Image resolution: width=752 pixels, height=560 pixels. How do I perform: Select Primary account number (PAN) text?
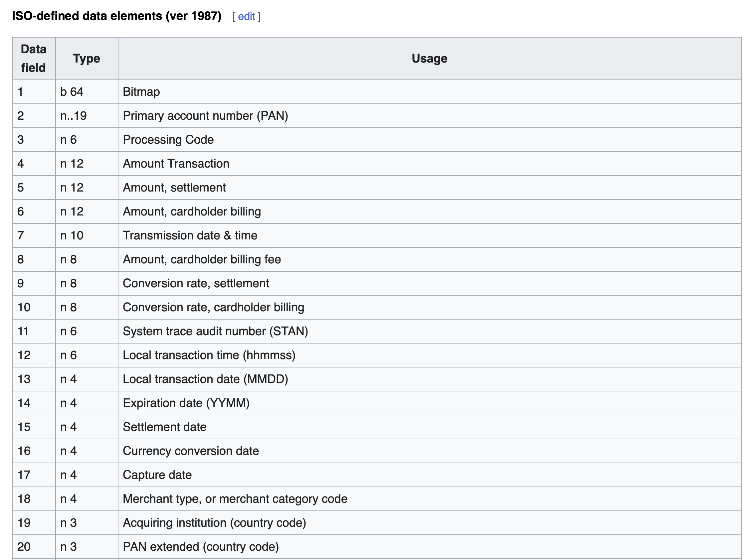[x=205, y=116]
